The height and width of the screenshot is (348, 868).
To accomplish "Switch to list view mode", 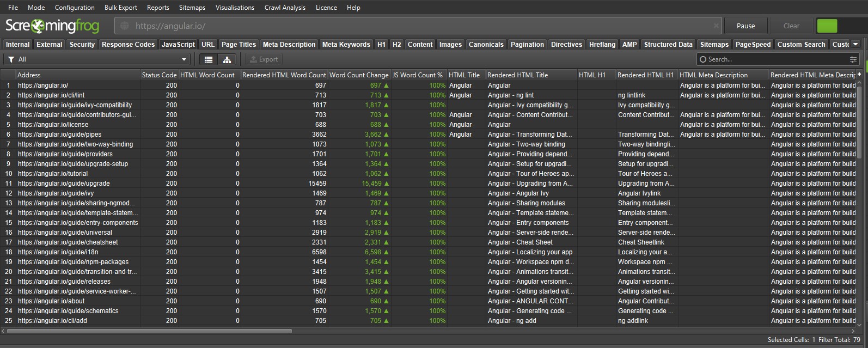I will click(209, 59).
